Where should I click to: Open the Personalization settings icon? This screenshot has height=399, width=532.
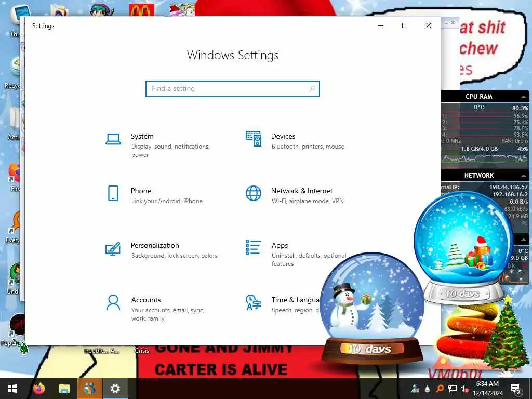(113, 248)
